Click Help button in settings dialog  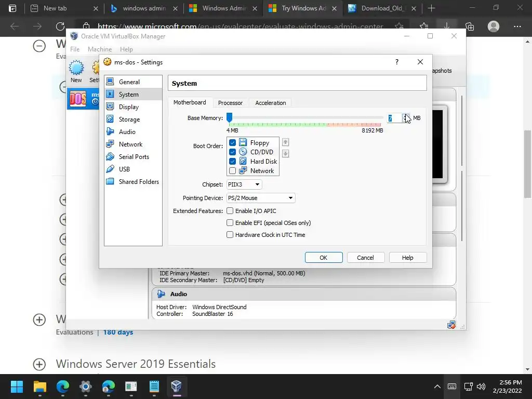[407, 258]
